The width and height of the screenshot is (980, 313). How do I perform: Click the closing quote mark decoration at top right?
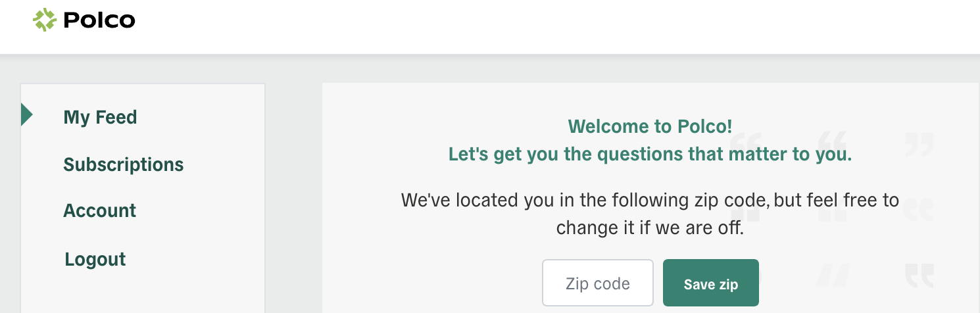click(919, 145)
